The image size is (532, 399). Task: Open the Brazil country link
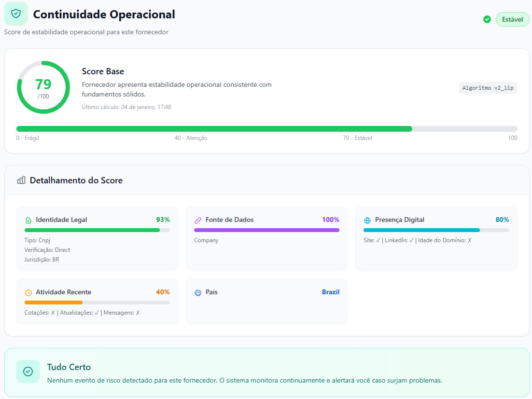(x=331, y=292)
